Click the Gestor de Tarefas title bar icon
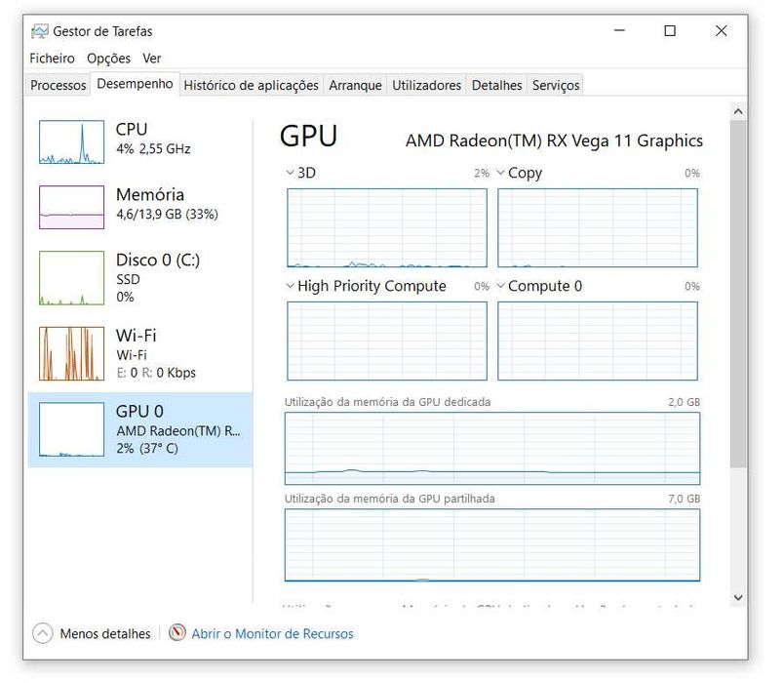Image resolution: width=784 pixels, height=683 pixels. pos(40,31)
